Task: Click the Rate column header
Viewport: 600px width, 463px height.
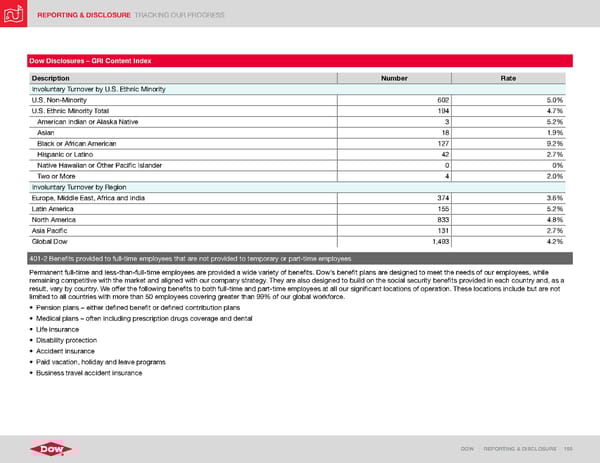Action: (508, 78)
